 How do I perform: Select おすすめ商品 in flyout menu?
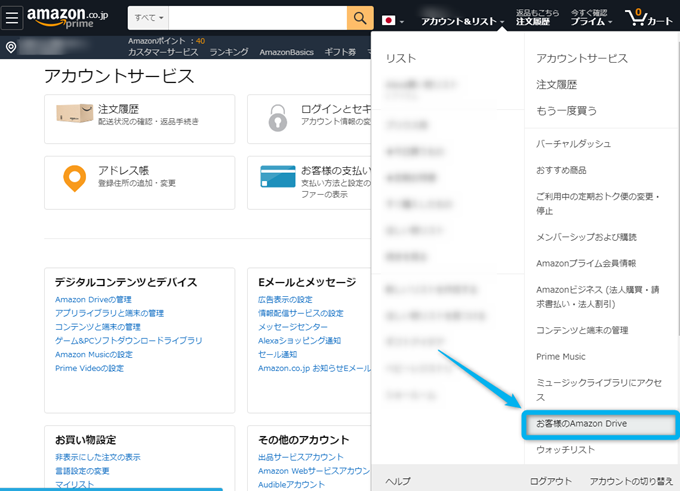(561, 170)
